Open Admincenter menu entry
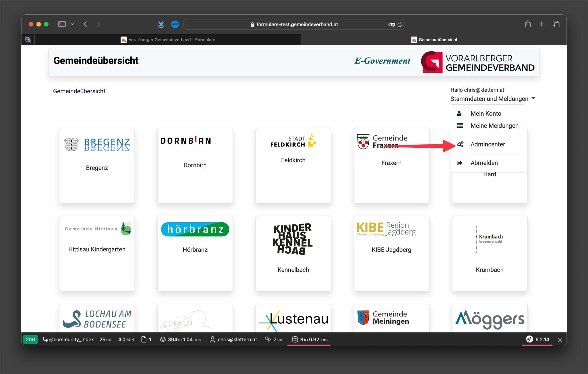The width and height of the screenshot is (588, 374). click(488, 144)
